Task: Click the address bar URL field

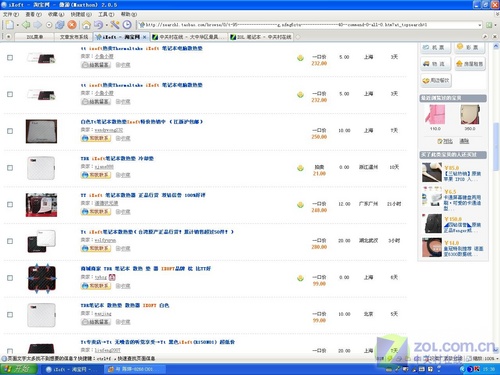Action: 308,25
